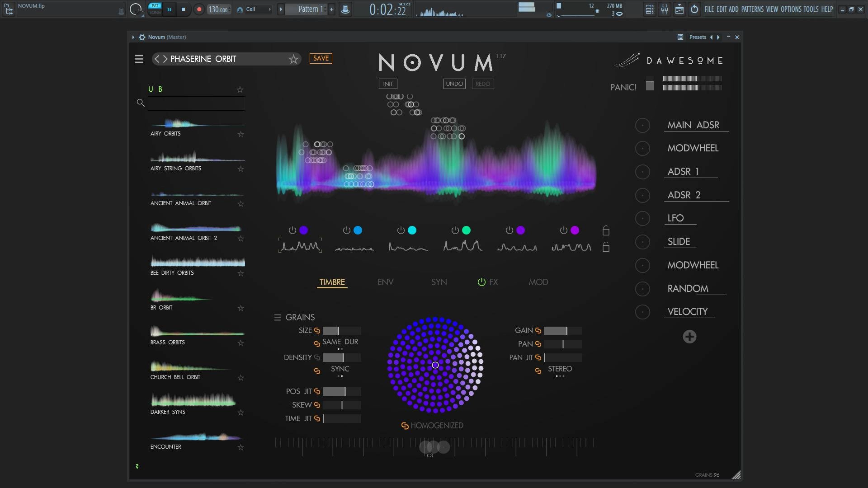Open the Presets dropdown in plugin header
The image size is (868, 488).
point(698,37)
